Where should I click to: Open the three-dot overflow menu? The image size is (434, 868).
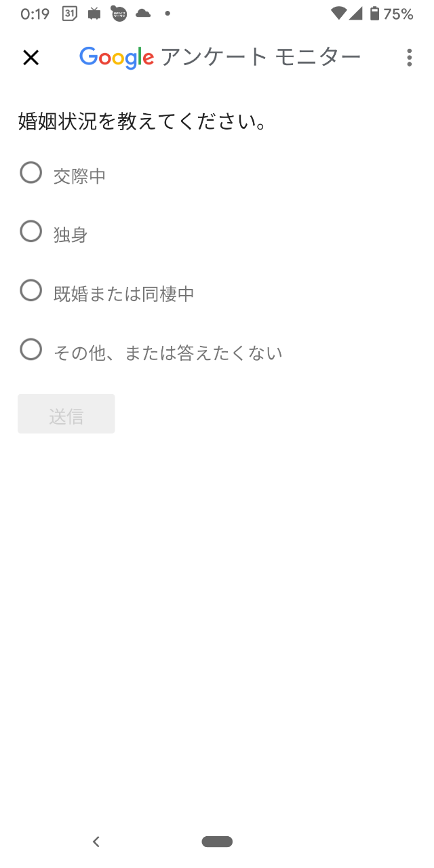[x=409, y=58]
